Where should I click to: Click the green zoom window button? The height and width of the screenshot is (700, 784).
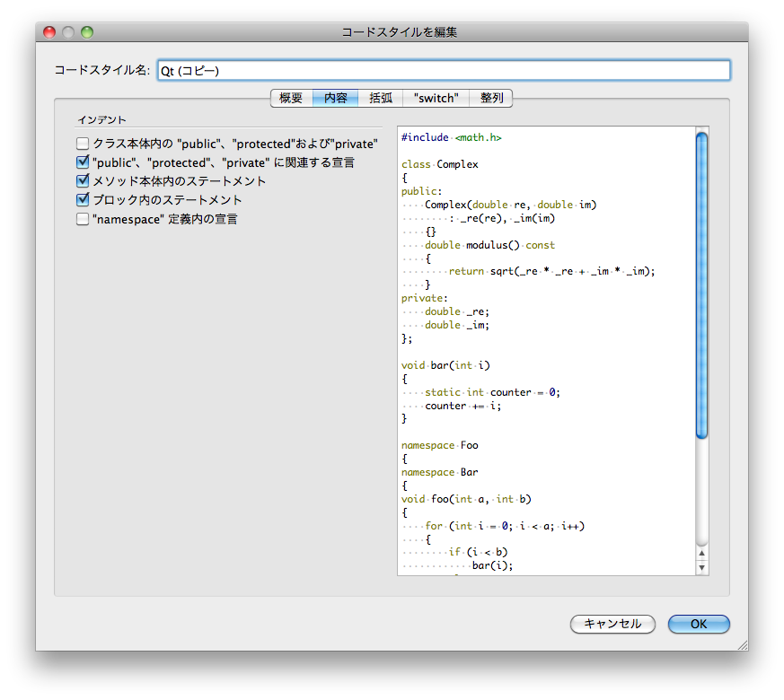tap(87, 32)
